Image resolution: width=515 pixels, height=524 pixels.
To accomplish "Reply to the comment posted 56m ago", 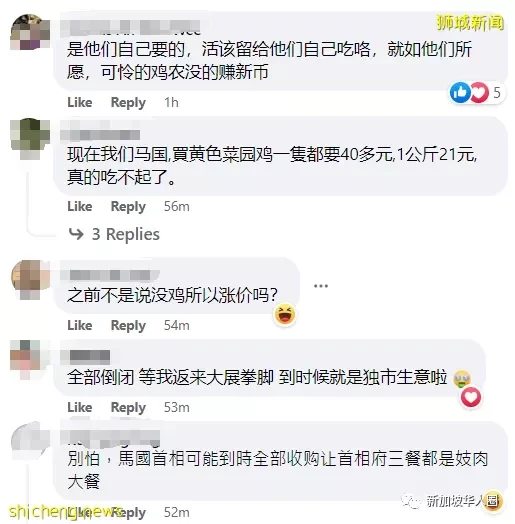I will pos(128,206).
